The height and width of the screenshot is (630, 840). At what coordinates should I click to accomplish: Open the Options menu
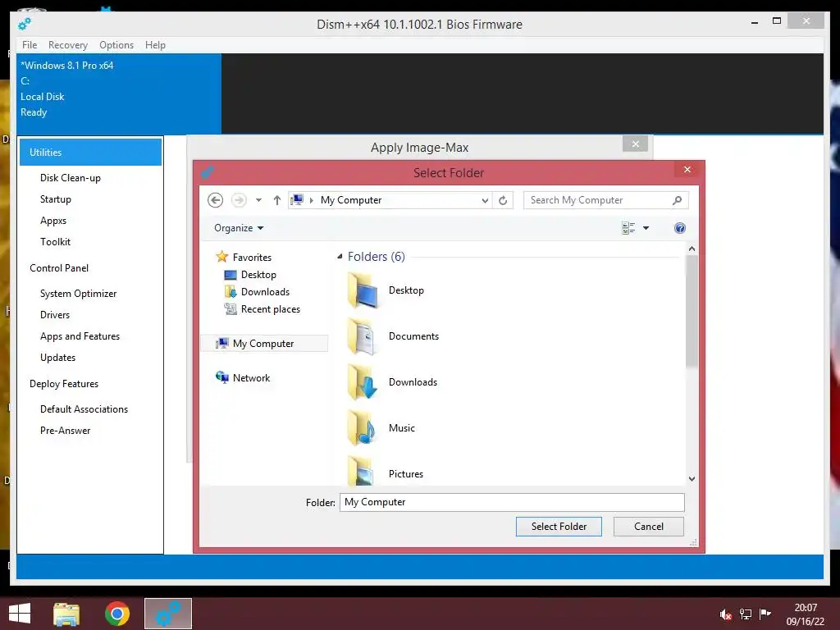click(116, 45)
